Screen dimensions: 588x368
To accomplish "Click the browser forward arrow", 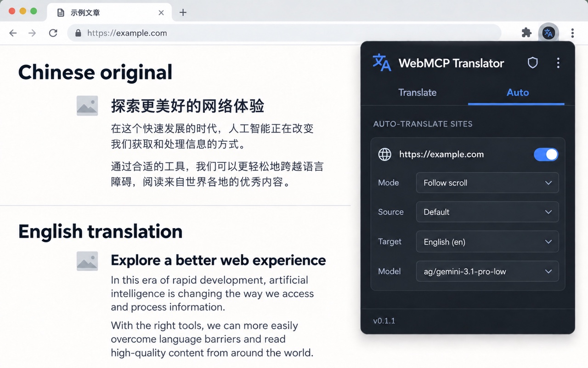I will click(x=32, y=33).
